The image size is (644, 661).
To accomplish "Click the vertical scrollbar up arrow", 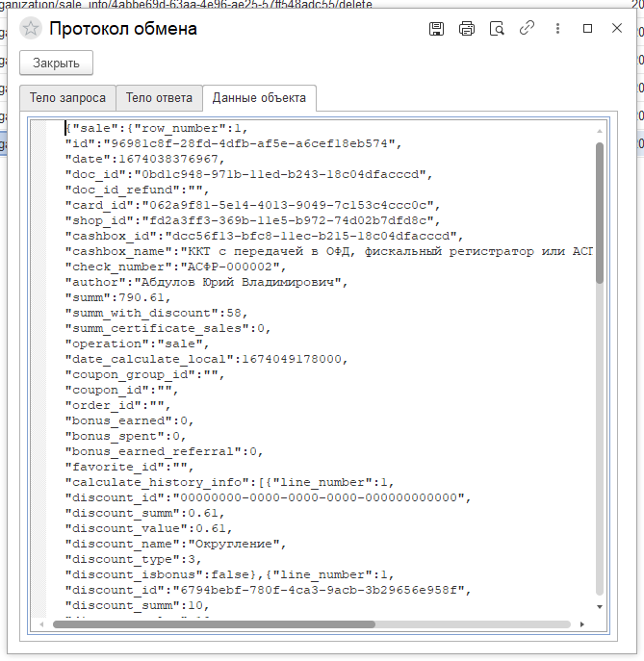I will coord(600,131).
